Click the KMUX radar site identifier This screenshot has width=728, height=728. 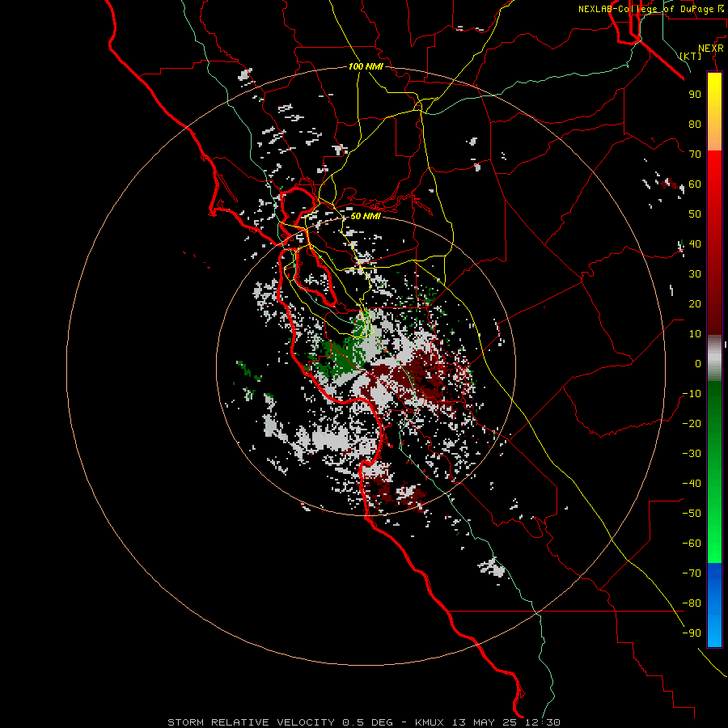pos(430,722)
